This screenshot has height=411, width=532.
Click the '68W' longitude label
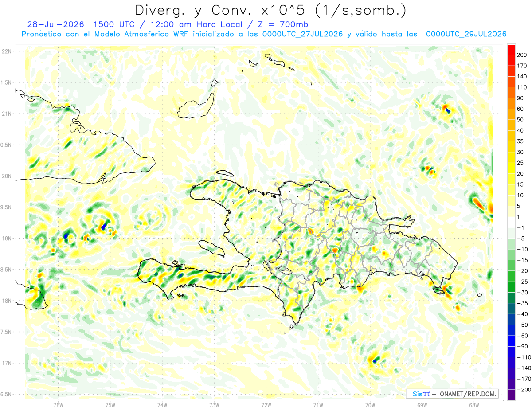click(474, 405)
